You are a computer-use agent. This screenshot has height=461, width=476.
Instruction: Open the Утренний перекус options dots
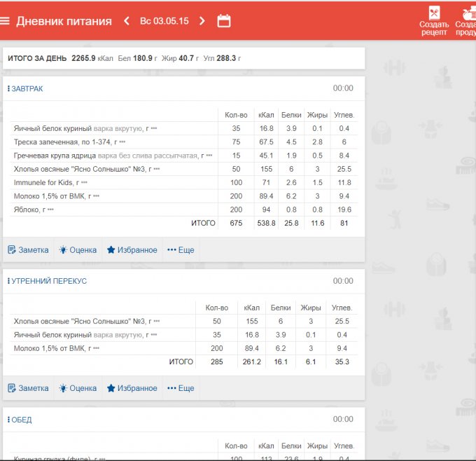8,281
